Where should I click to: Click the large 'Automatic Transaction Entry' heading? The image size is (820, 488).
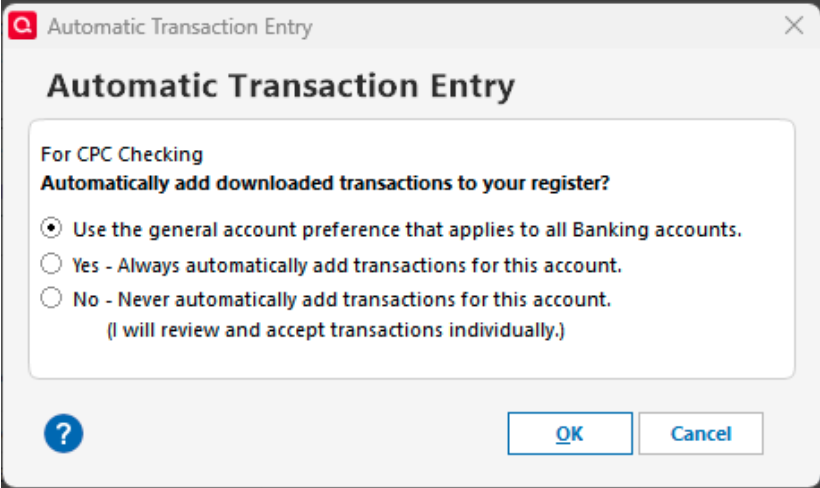[280, 86]
